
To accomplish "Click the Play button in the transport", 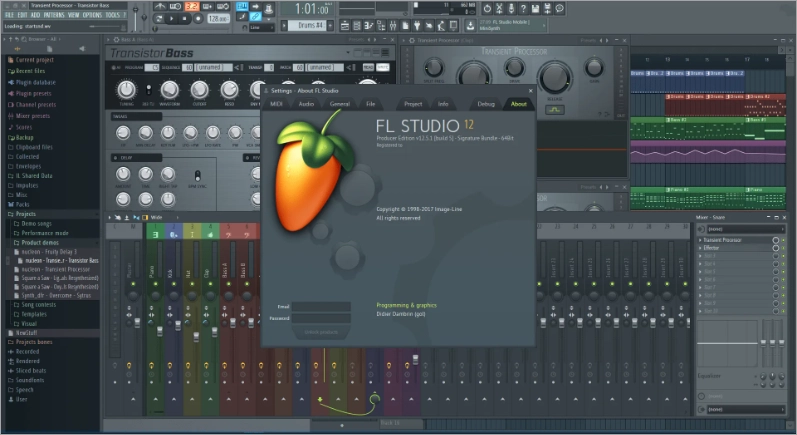I will pyautogui.click(x=173, y=19).
